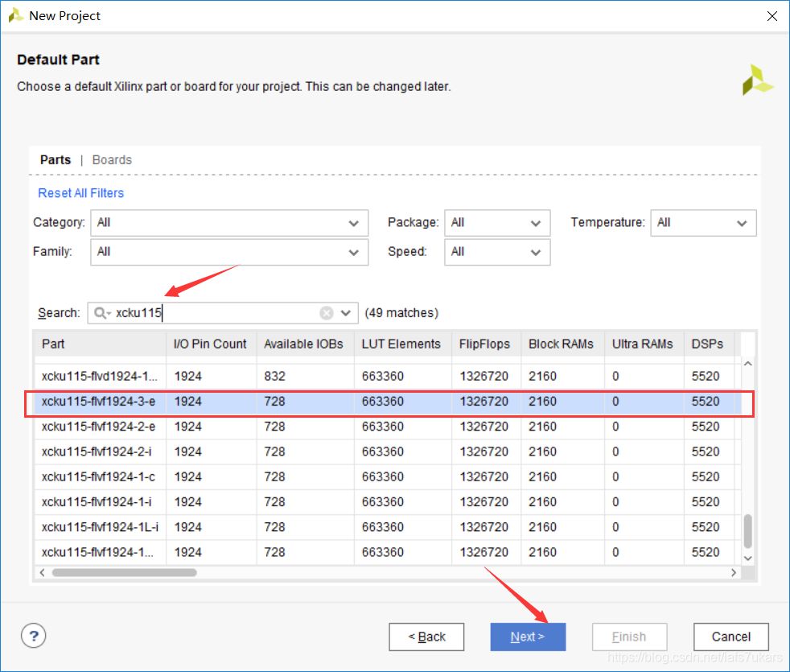Image resolution: width=790 pixels, height=672 pixels.
Task: Click the Cancel button
Action: (x=731, y=637)
